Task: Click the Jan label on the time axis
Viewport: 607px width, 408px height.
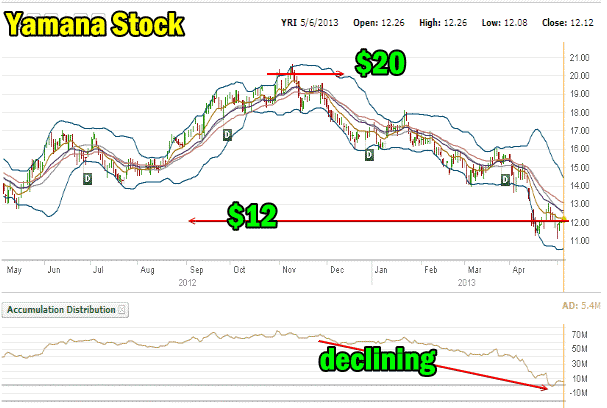Action: 381,270
